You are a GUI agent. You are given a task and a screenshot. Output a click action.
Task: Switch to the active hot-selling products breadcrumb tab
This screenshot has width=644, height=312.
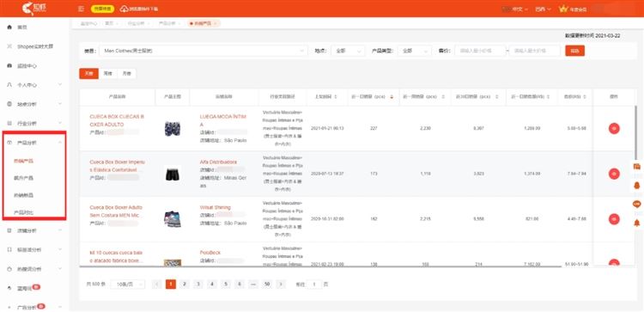coord(203,23)
